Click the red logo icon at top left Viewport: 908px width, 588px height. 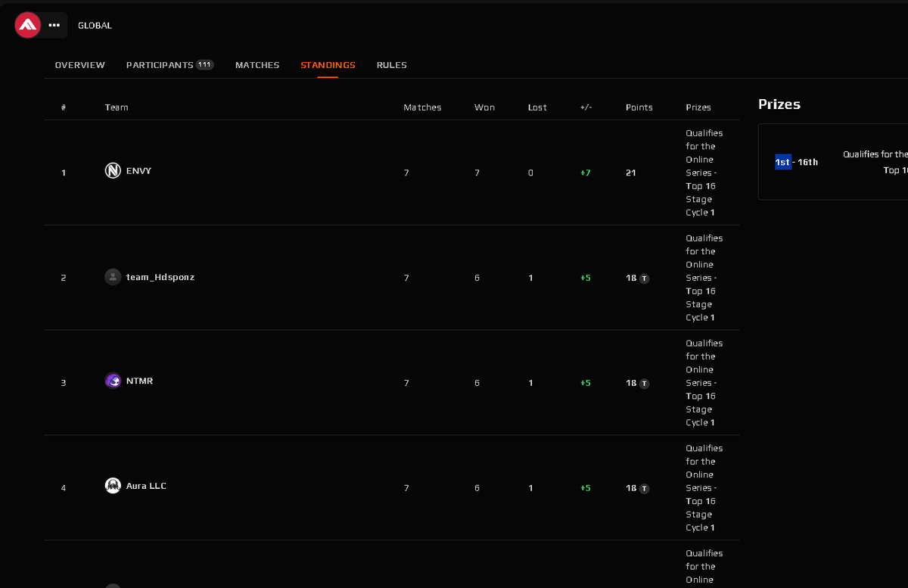click(x=28, y=25)
